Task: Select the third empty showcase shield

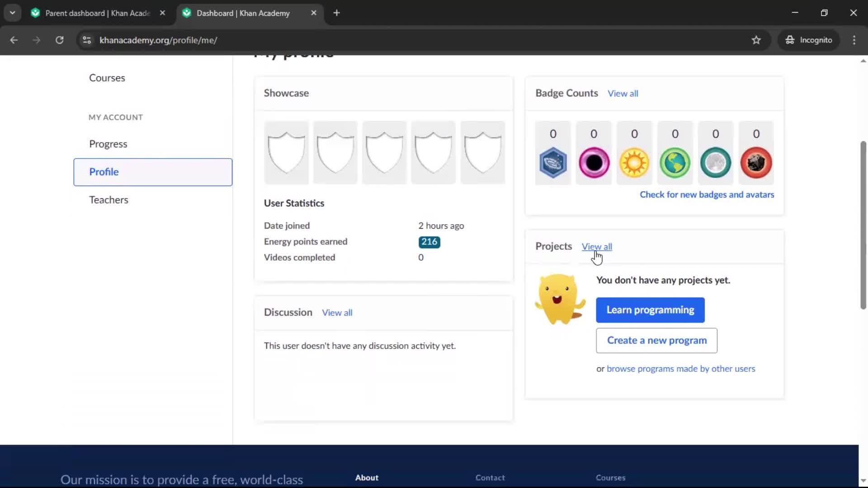Action: coord(384,152)
